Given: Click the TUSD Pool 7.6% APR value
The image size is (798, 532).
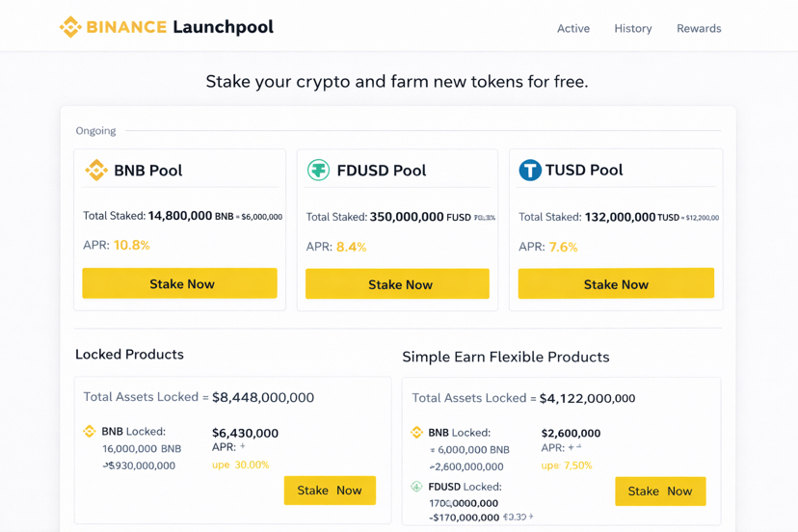Looking at the screenshot, I should click(x=563, y=247).
